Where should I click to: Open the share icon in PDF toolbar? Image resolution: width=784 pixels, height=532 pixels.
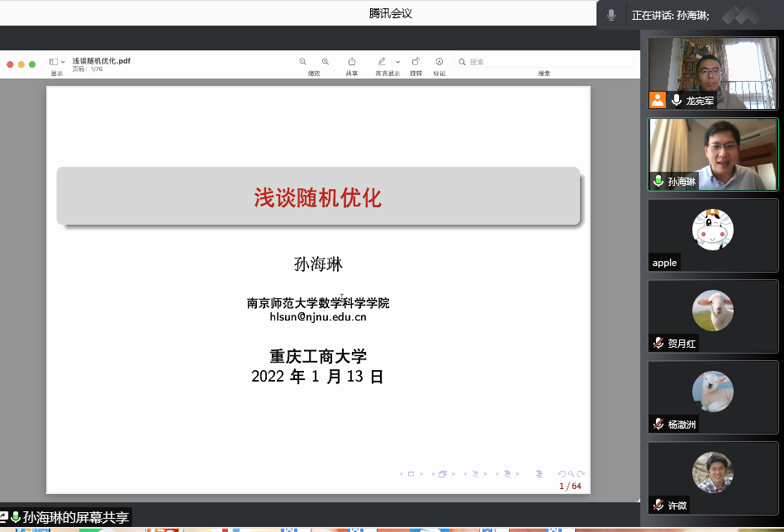click(x=352, y=62)
